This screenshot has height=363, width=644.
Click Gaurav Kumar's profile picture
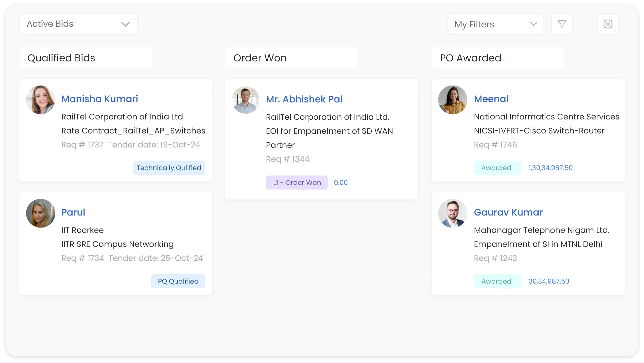[452, 213]
